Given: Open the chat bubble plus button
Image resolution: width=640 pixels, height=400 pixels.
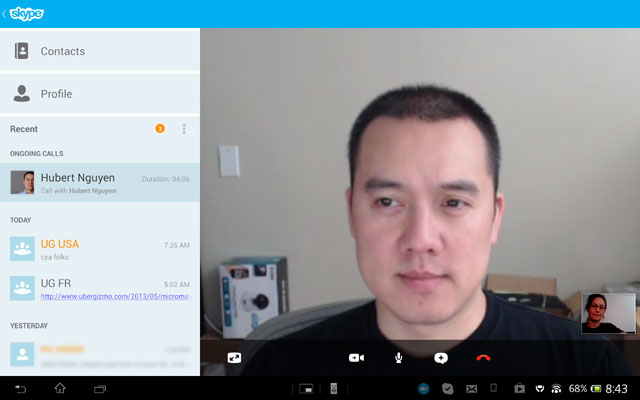Looking at the screenshot, I should point(440,357).
